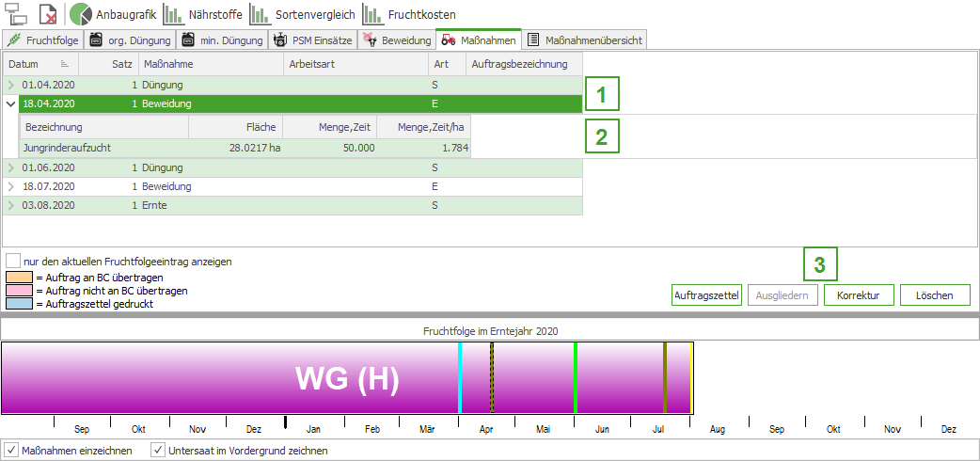Image resolution: width=980 pixels, height=461 pixels.
Task: Open the Anbaugrafik pie chart view
Action: coord(114,14)
